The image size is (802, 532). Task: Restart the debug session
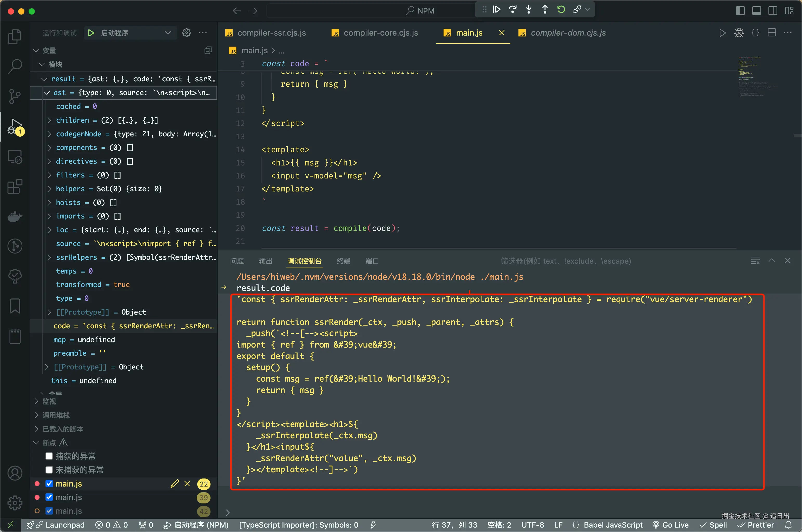click(x=561, y=10)
